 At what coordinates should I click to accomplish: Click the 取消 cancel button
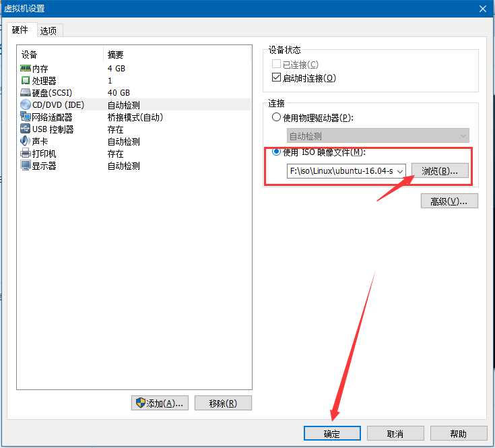[x=395, y=433]
